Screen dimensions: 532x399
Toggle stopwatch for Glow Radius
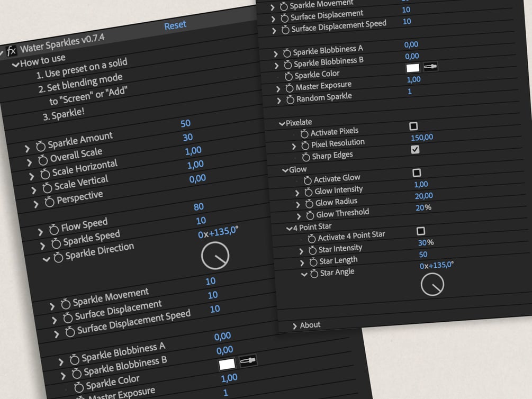coord(309,204)
